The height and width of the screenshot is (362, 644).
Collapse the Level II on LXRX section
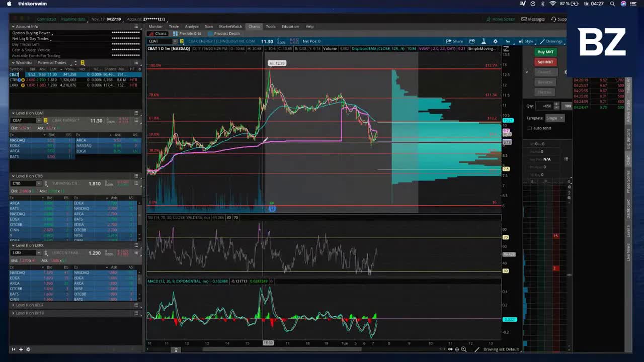13,245
